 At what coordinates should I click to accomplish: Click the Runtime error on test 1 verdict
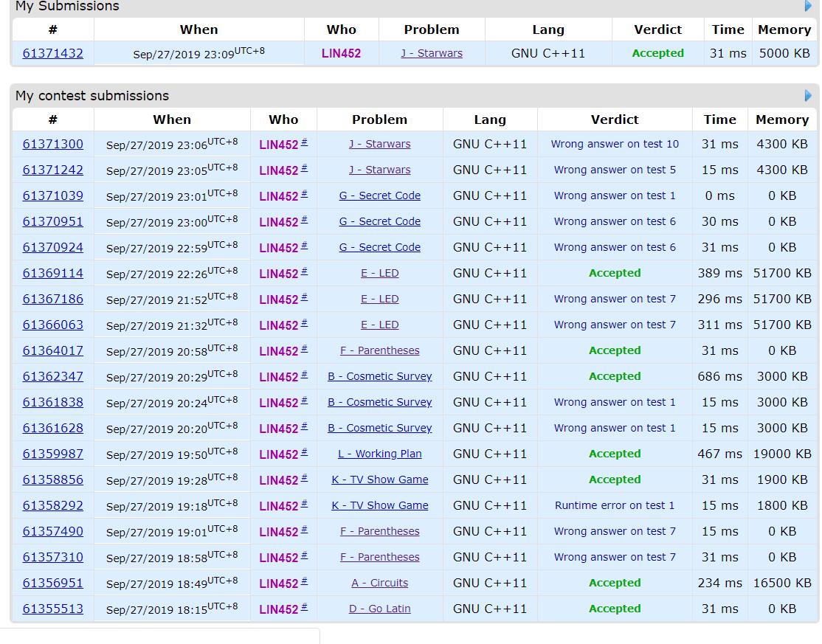coord(615,505)
